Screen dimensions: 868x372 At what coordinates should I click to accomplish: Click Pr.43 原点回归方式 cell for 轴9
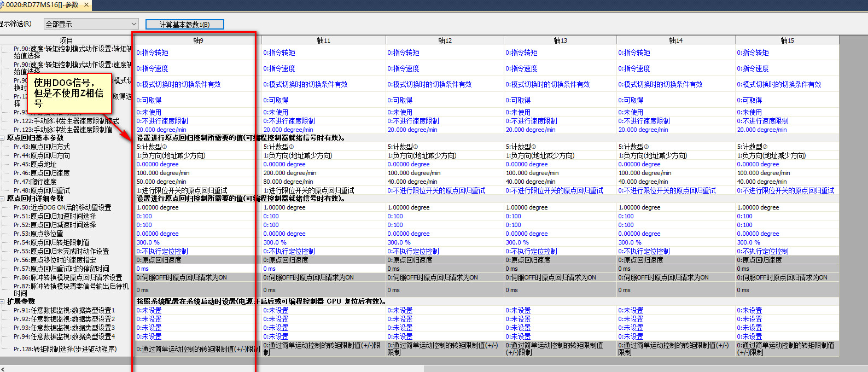pyautogui.click(x=194, y=147)
